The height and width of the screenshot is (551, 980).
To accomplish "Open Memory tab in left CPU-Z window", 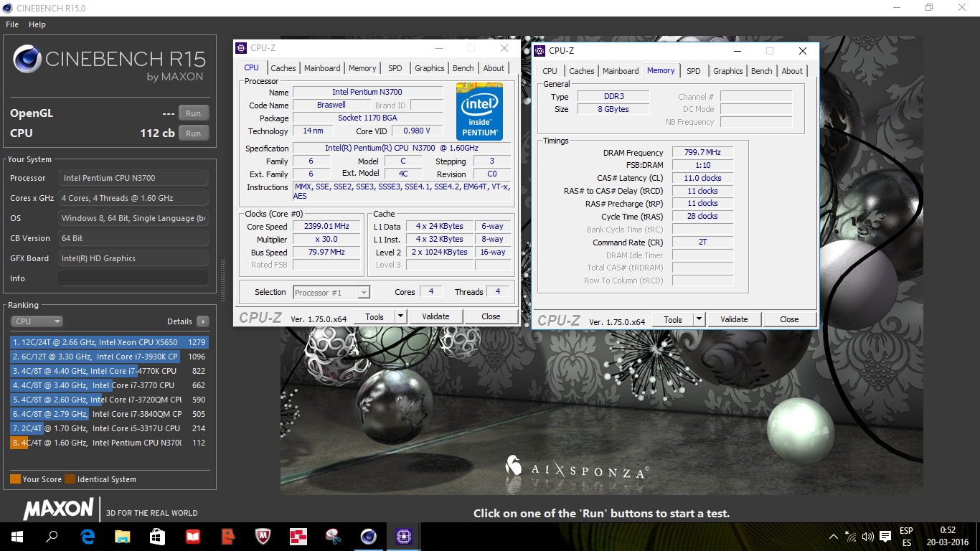I will pyautogui.click(x=362, y=68).
